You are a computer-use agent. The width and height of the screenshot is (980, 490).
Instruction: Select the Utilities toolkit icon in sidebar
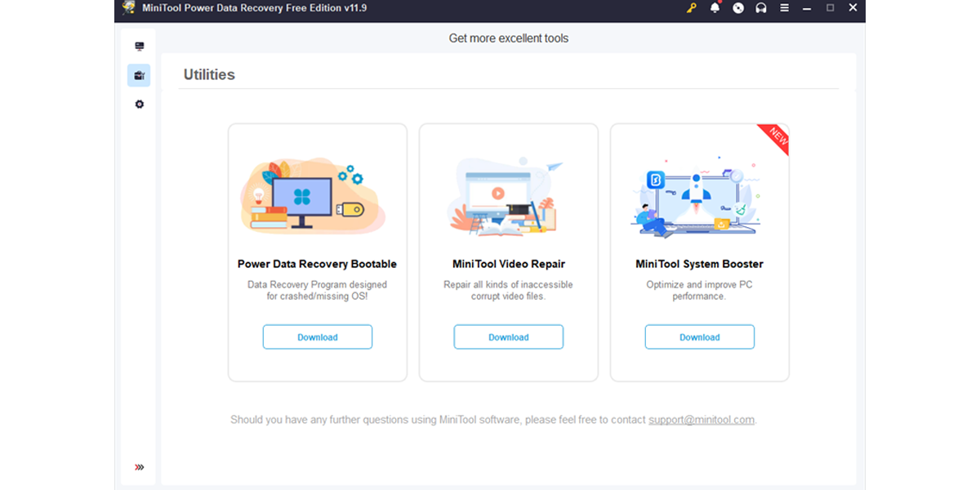pyautogui.click(x=139, y=74)
